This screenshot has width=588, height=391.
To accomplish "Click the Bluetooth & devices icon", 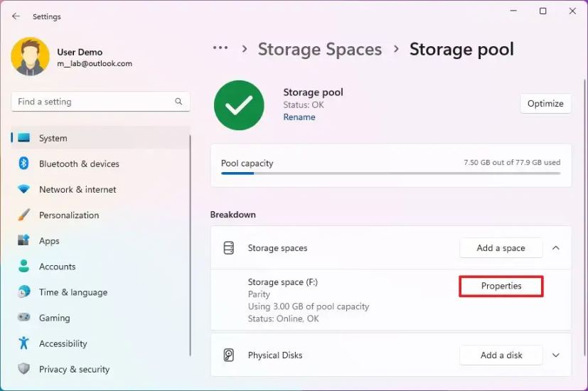I will coord(23,164).
